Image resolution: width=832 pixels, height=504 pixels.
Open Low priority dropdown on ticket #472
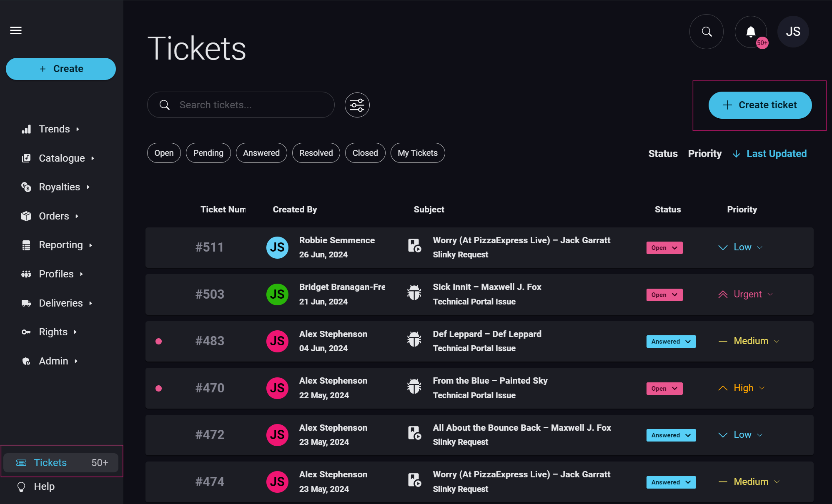coord(740,435)
